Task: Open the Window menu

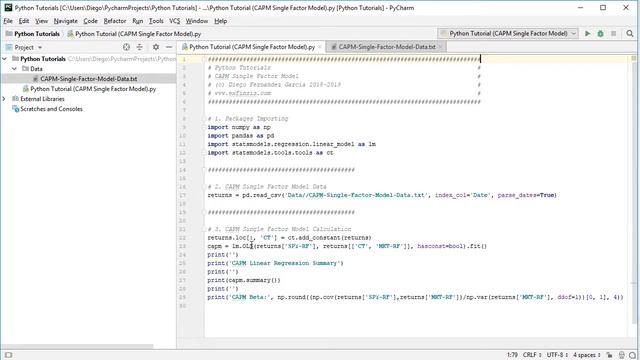Action: (197, 21)
